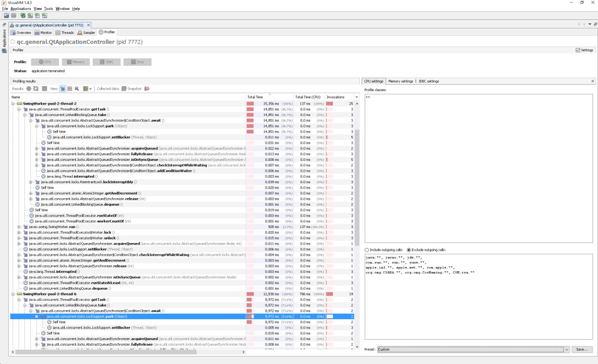Image resolution: width=598 pixels, height=364 pixels.
Task: Expand the javax.swing.SwingWorker.run node
Action: point(19,227)
